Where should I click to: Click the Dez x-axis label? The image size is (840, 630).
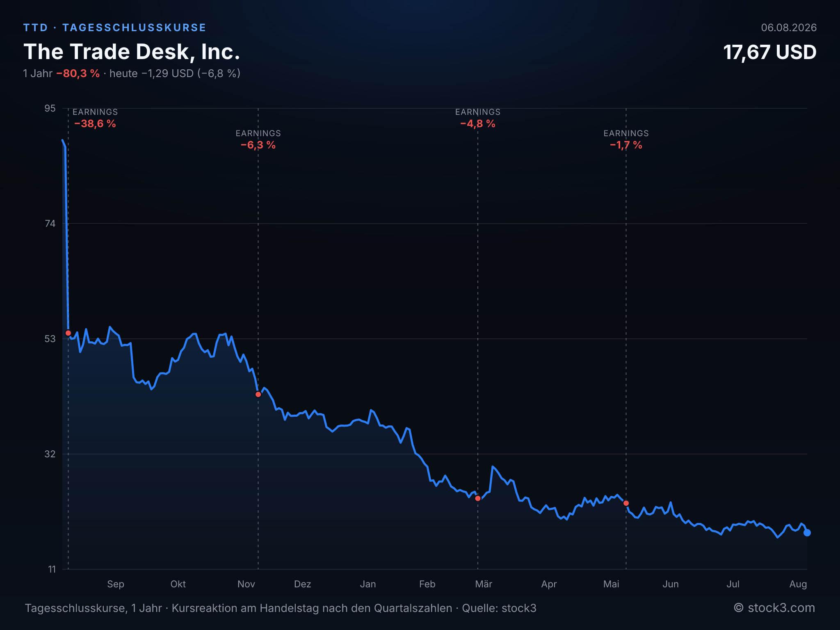click(303, 584)
